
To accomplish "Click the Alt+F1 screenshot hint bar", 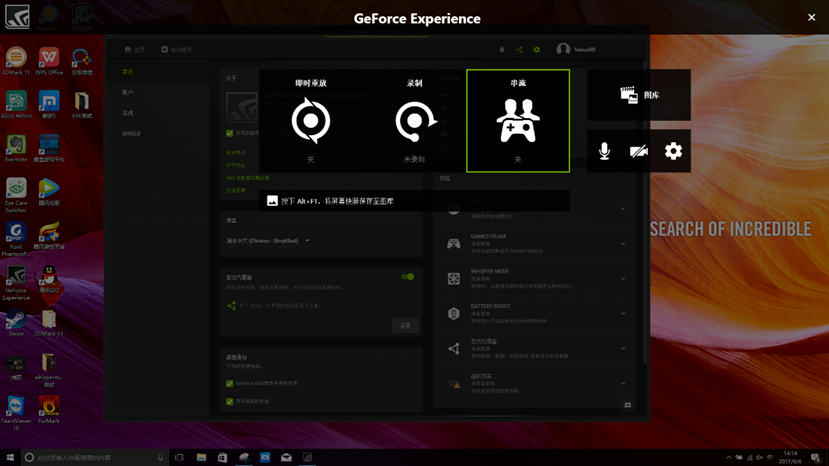I will 414,201.
